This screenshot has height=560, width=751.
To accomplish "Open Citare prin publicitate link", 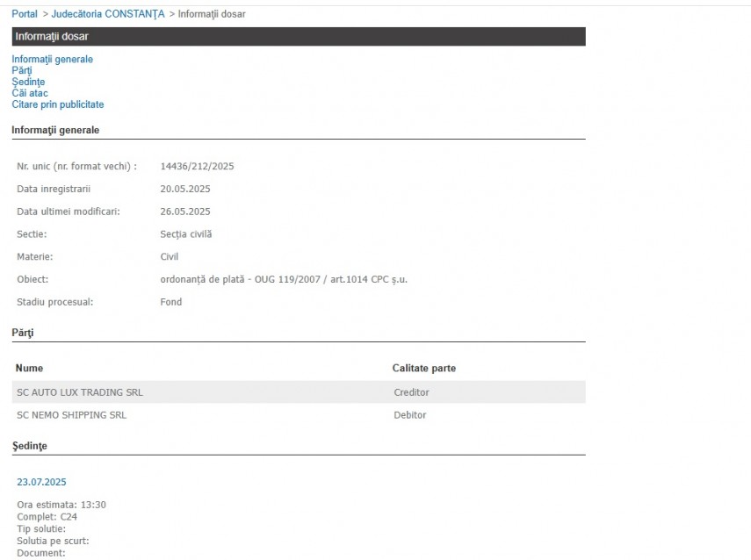I will (x=58, y=104).
